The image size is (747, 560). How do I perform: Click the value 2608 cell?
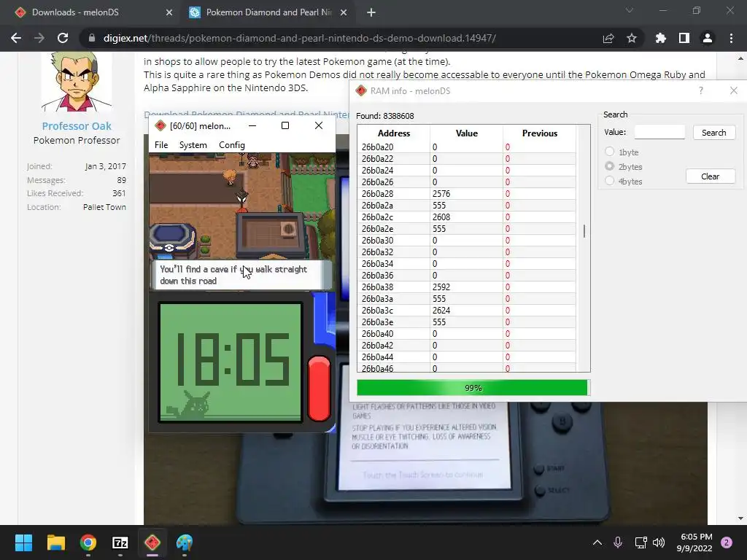(x=466, y=217)
